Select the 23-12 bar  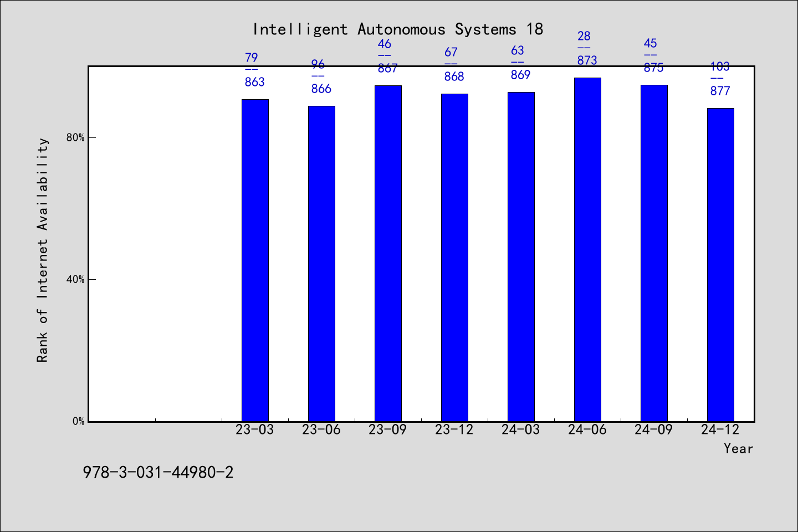pos(454,258)
